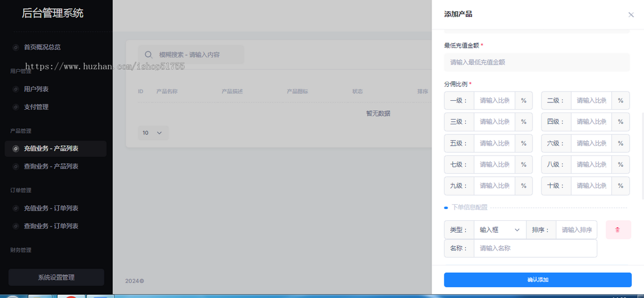
Task: Click the 四级 ratio input field
Action: coord(591,122)
